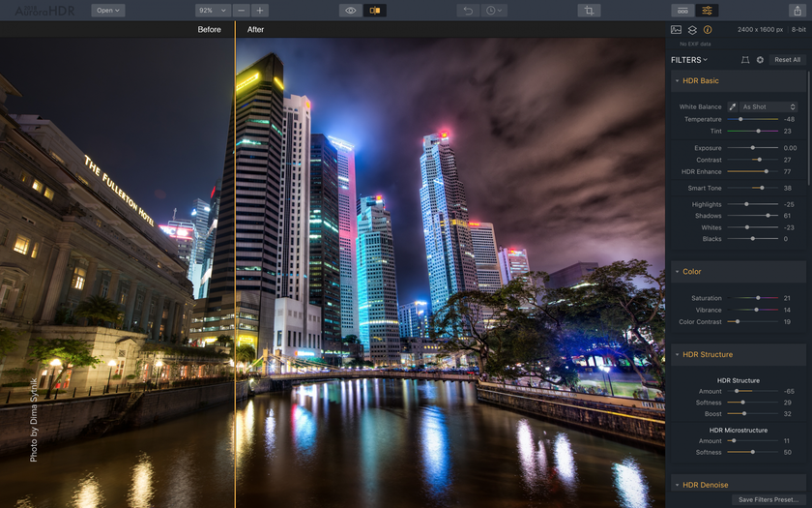Click the After label above image
Viewport: 812px width, 508px height.
point(255,30)
